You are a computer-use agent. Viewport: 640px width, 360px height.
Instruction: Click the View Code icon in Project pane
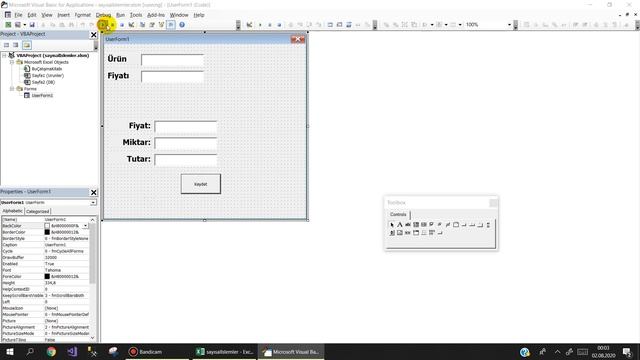[7, 45]
